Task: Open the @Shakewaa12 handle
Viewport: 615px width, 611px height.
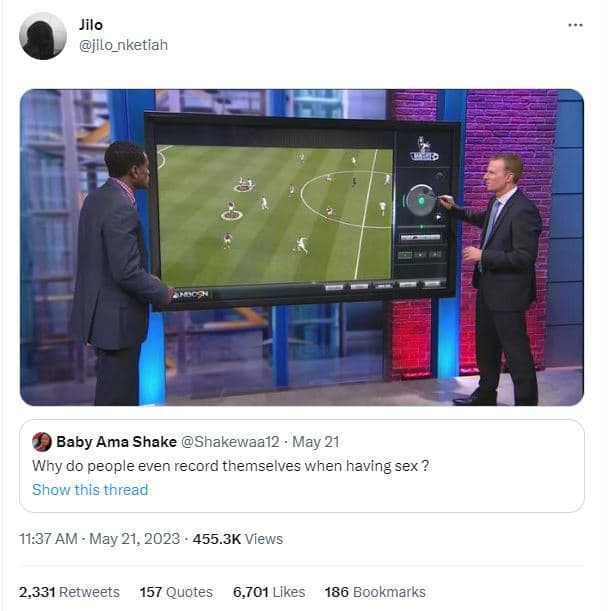Action: (x=230, y=442)
